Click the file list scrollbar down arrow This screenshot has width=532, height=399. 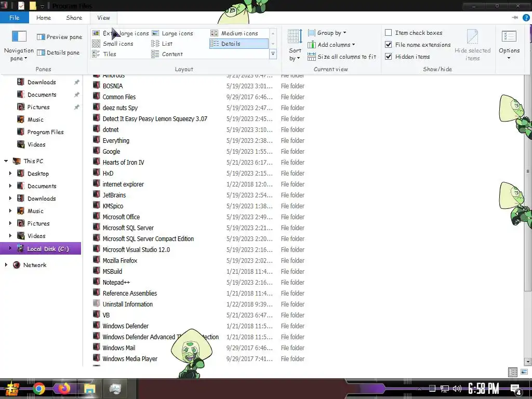pos(528,362)
